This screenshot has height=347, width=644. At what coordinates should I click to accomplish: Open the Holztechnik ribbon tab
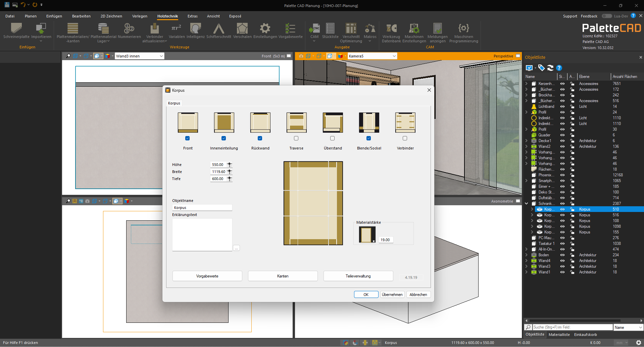point(167,16)
